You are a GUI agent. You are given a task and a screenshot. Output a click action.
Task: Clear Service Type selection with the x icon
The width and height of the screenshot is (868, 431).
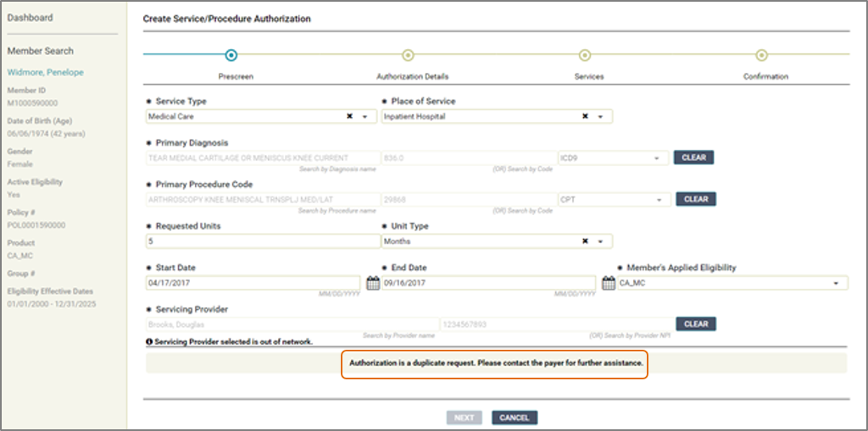(349, 117)
